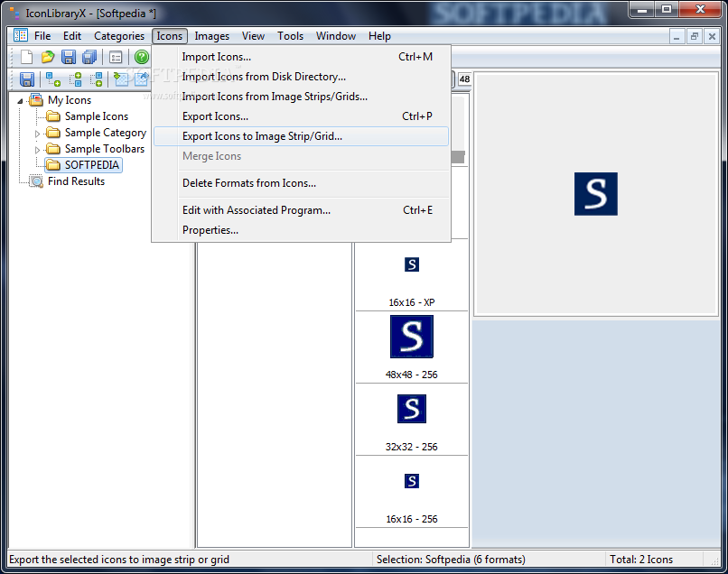The width and height of the screenshot is (728, 574).
Task: Expand the Sample Toolbars node
Action: (x=37, y=150)
